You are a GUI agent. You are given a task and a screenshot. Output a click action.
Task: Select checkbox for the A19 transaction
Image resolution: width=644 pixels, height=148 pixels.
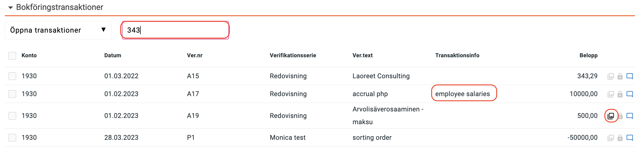pos(12,116)
